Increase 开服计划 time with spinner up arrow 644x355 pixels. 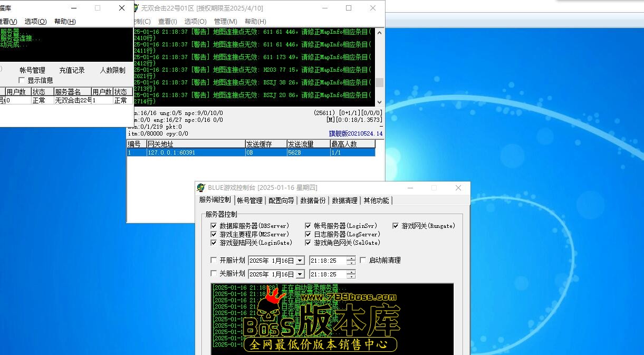(x=351, y=258)
